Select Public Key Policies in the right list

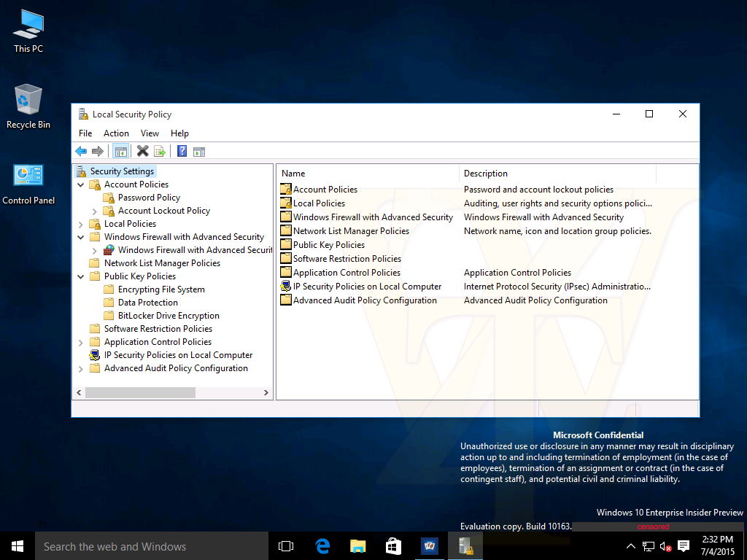(329, 245)
